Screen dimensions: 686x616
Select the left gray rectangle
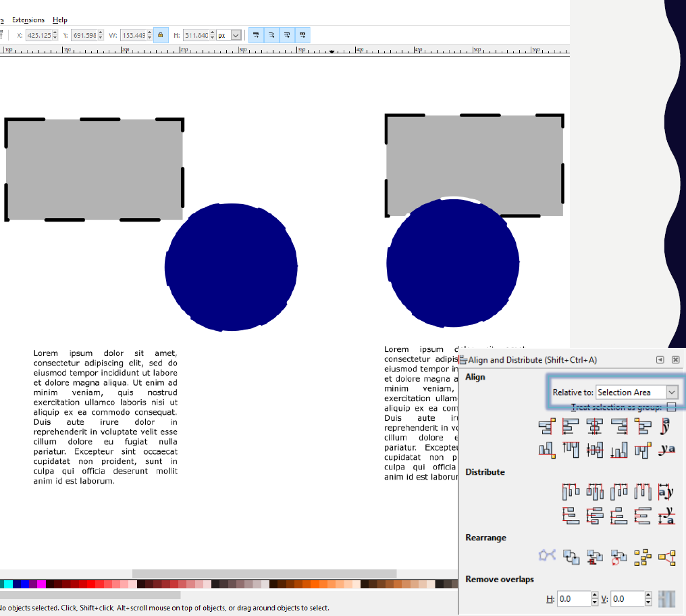(x=94, y=170)
